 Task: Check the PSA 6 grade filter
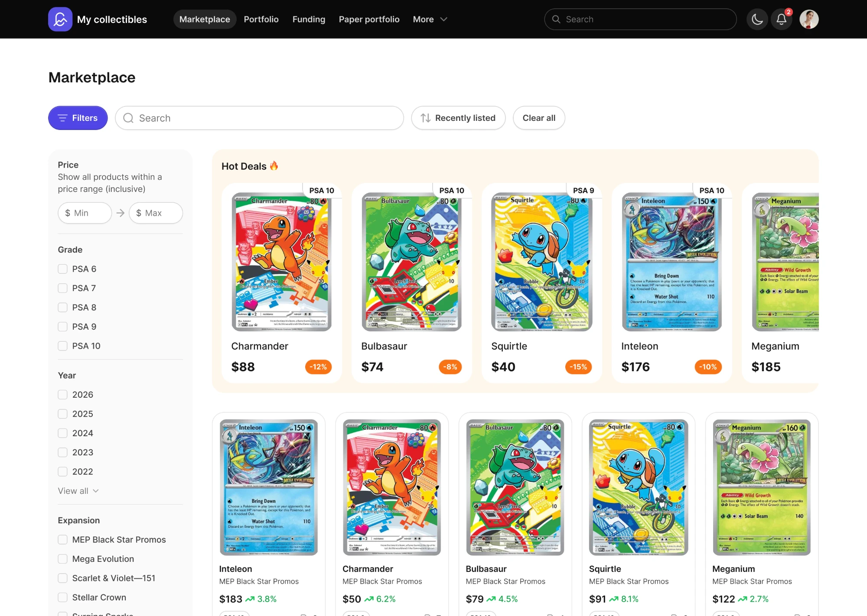click(x=63, y=269)
